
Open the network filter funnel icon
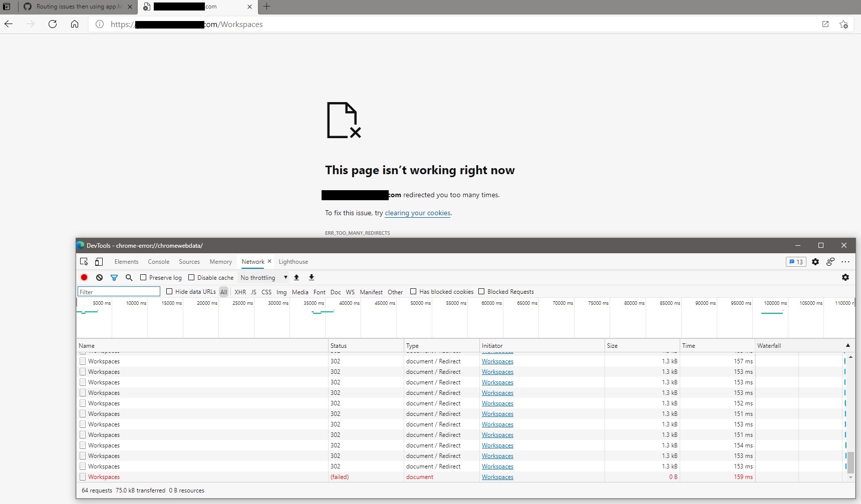tap(114, 277)
